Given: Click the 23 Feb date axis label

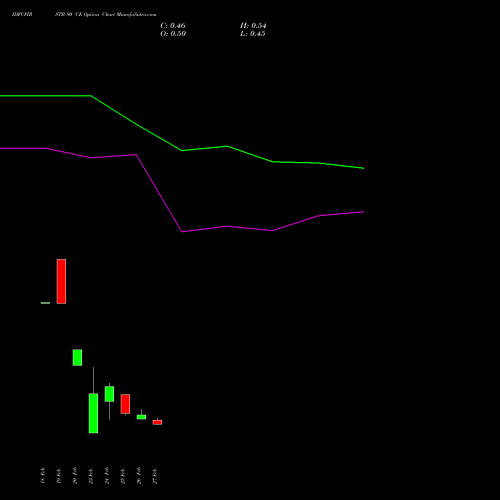Looking at the screenshot, I should tap(91, 475).
